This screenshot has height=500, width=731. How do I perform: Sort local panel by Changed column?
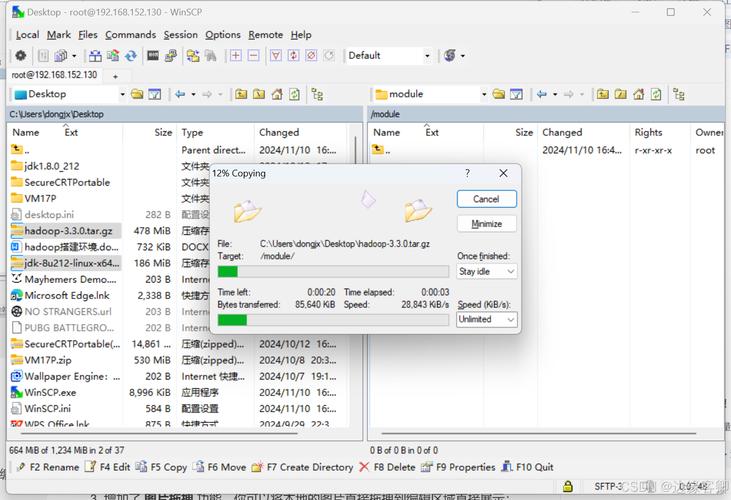(279, 132)
